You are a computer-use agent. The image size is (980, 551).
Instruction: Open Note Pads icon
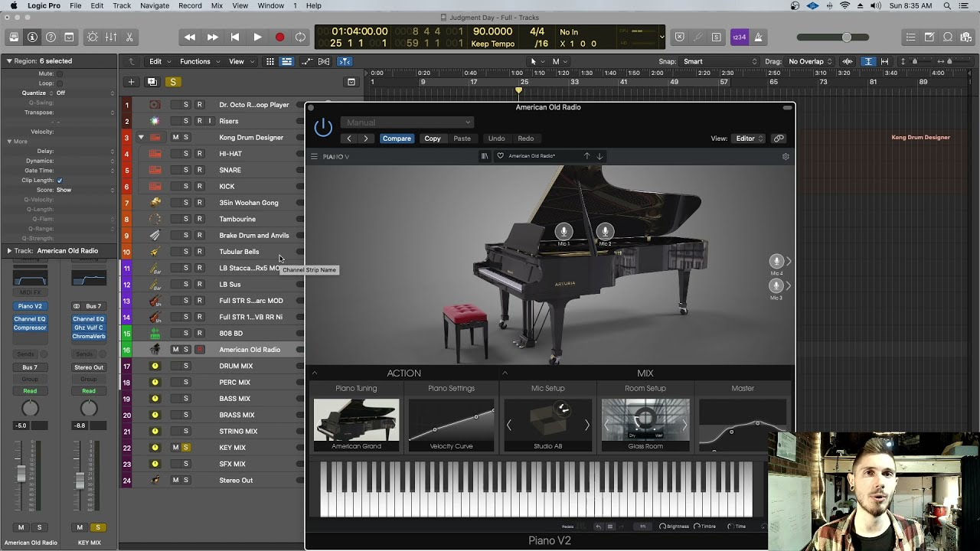[929, 37]
